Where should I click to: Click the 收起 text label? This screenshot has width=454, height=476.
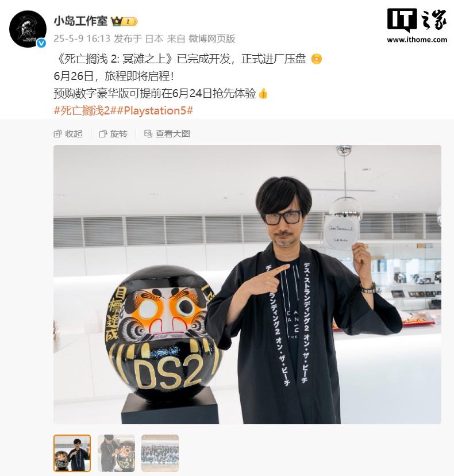[74, 134]
